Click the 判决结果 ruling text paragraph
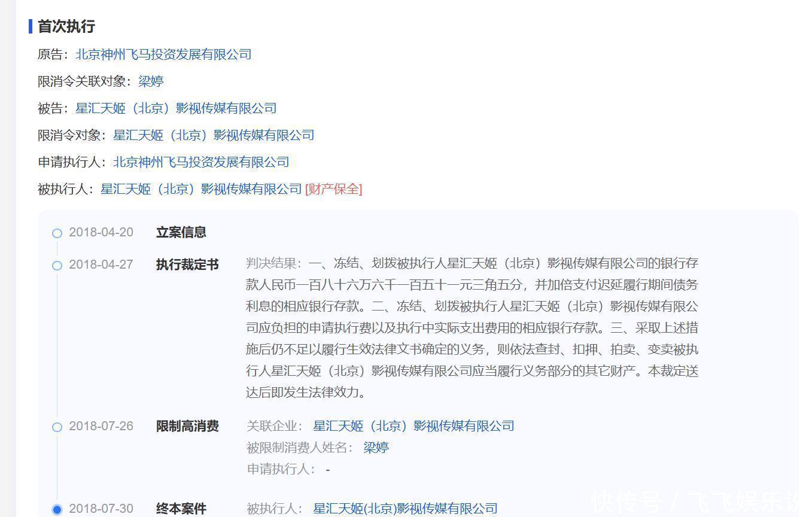The image size is (812, 517). [x=472, y=328]
